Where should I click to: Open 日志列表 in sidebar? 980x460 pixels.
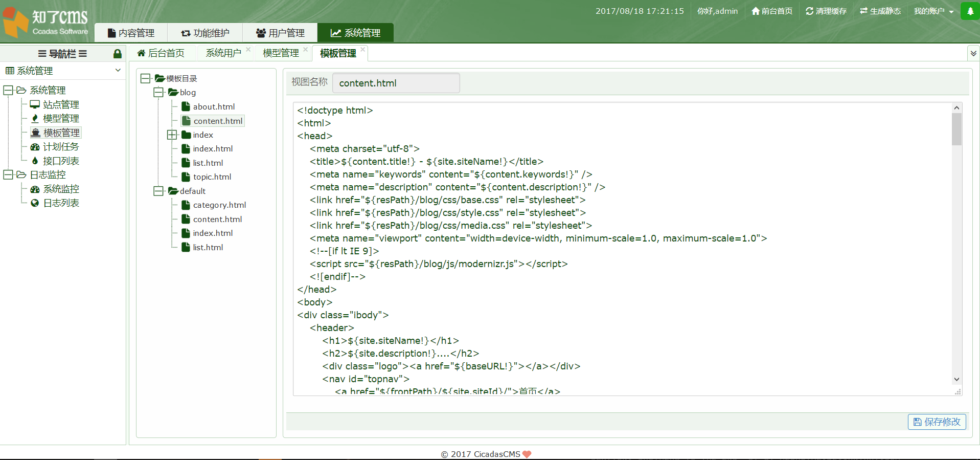coord(61,203)
